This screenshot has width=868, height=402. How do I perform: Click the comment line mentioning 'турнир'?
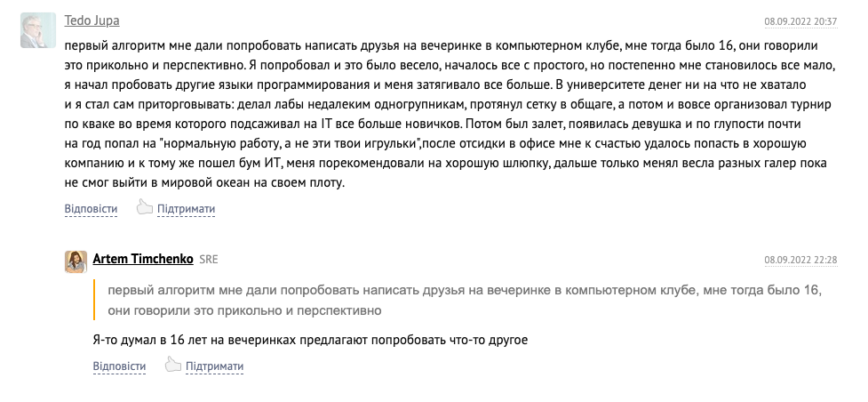(448, 104)
